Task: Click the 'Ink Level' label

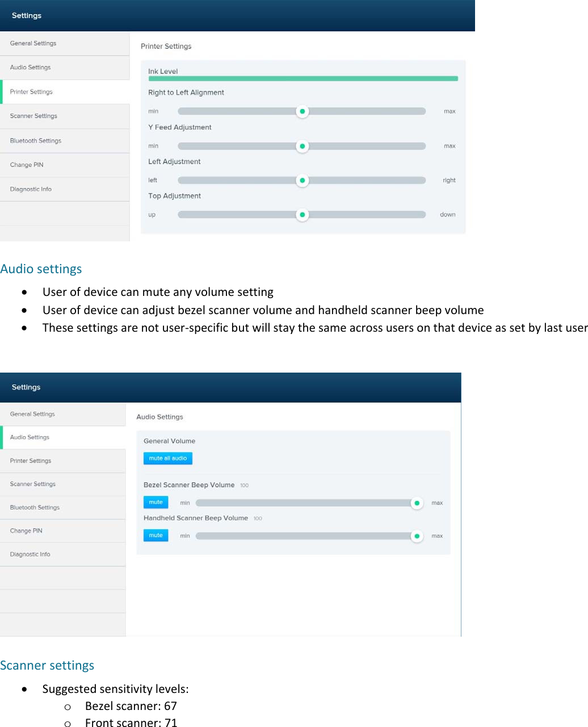Action: click(163, 72)
